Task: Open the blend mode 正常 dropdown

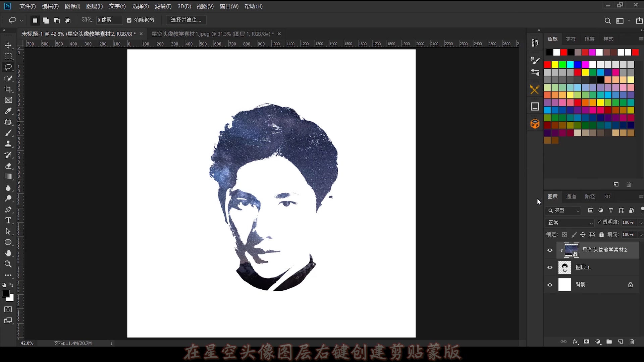Action: 570,223
